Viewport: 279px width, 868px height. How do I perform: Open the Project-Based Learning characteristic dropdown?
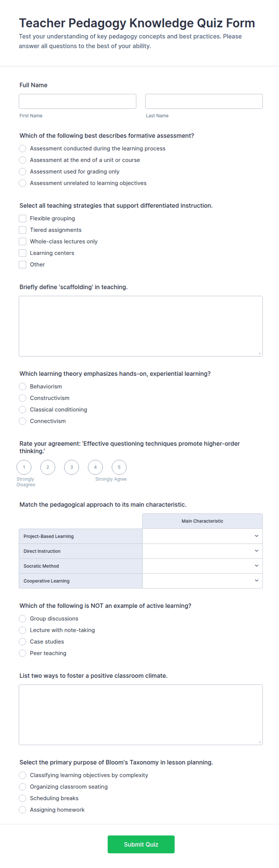(x=202, y=536)
